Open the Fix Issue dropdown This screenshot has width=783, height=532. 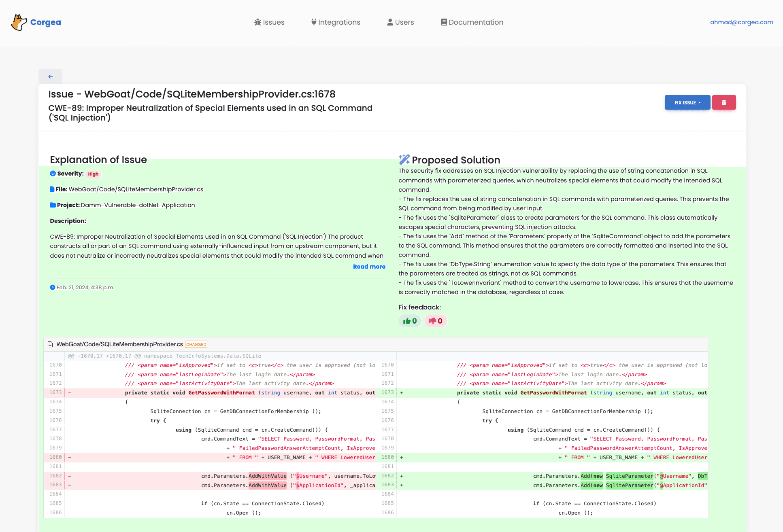[x=687, y=102]
